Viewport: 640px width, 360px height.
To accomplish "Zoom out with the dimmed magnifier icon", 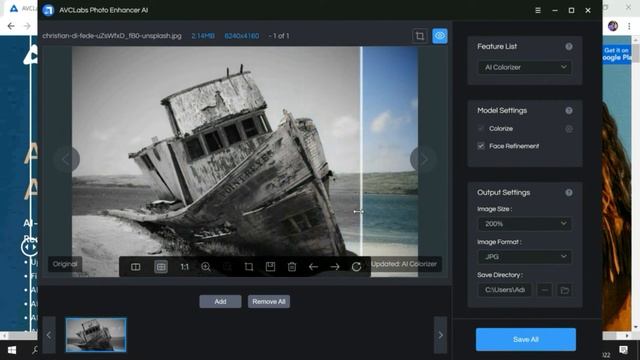I will (227, 267).
